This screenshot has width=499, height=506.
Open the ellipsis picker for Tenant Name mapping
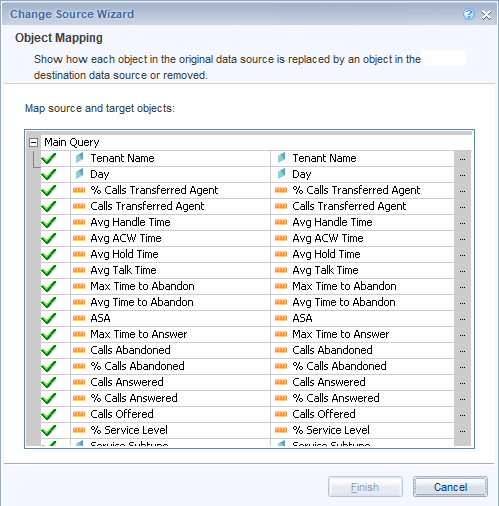[x=462, y=159]
